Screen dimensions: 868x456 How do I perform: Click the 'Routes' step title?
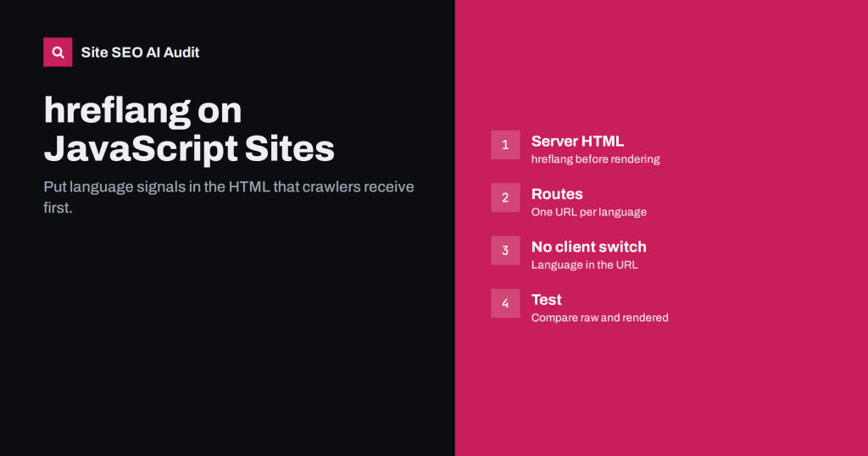point(557,194)
